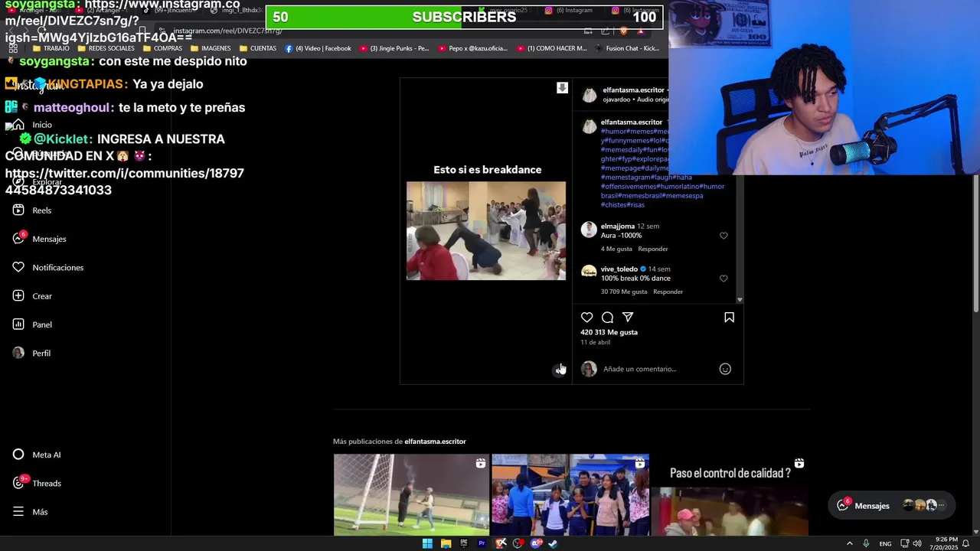Click the download arrow above the reel
Viewport: 980px width, 551px height.
click(562, 88)
